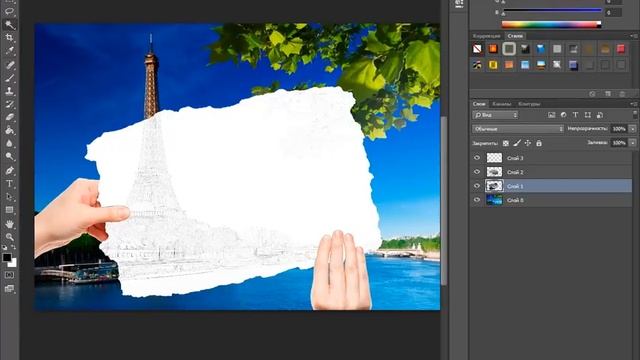This screenshot has width=640, height=360.
Task: Hide the Слой 1 layer
Action: tap(477, 186)
